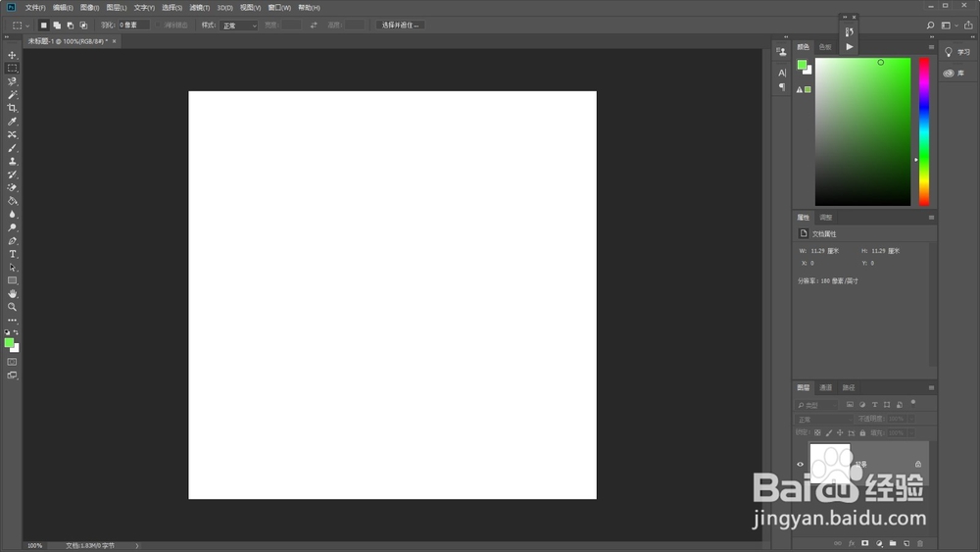
Task: Choose Intersect with Selection mode
Action: tap(83, 25)
